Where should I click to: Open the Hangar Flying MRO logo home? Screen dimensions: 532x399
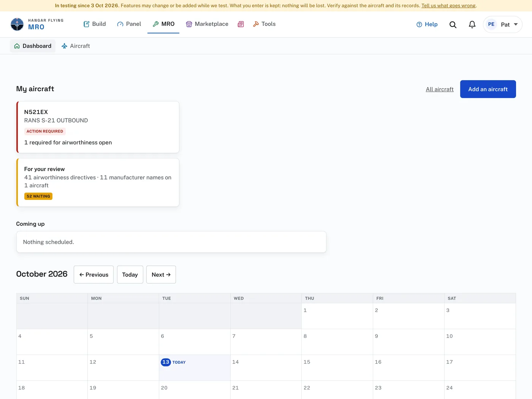coord(37,24)
